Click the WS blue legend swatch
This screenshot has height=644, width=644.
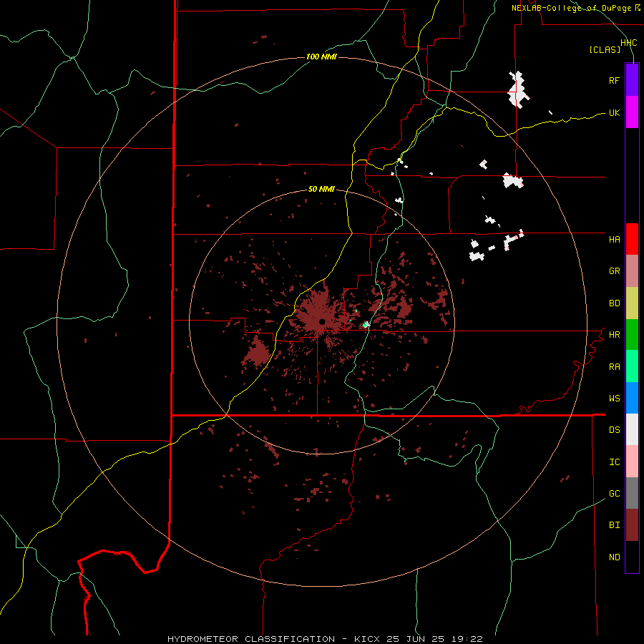[632, 398]
